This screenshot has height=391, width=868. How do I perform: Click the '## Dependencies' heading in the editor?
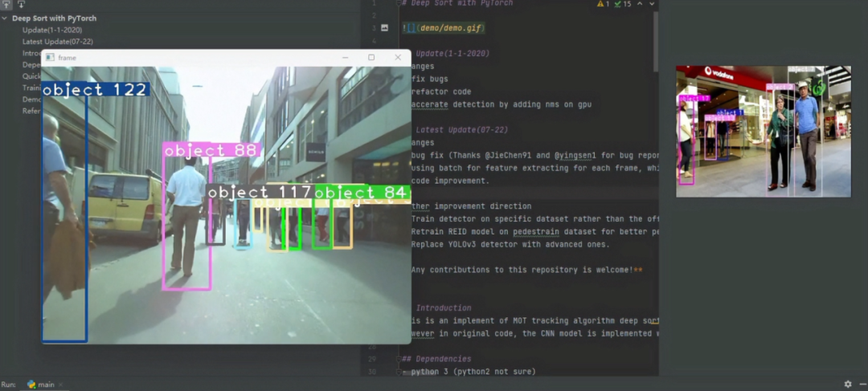coord(436,359)
